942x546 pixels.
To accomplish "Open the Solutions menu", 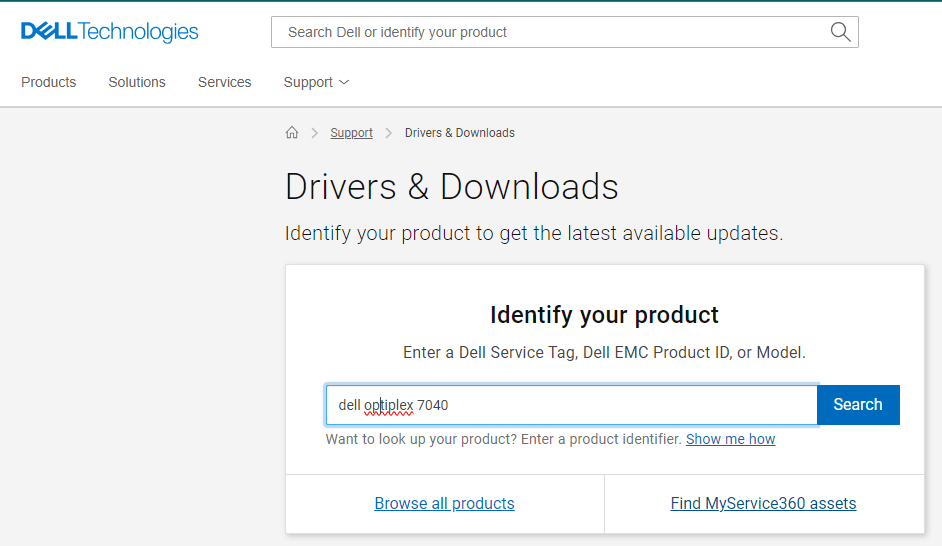I will [137, 82].
